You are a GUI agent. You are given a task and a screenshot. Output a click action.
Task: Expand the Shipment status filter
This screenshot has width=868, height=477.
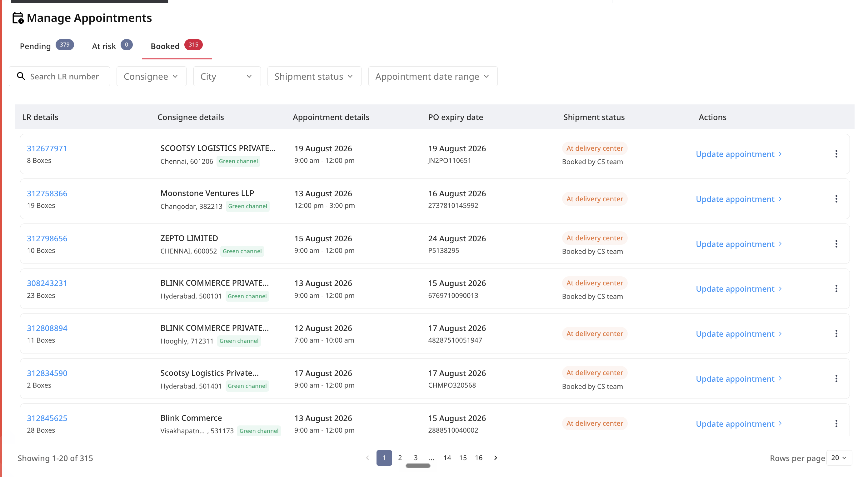tap(314, 77)
